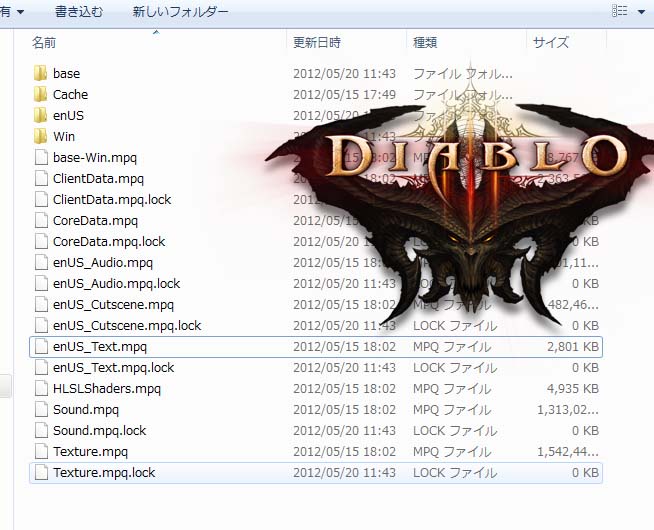This screenshot has width=654, height=530.
Task: Click the Win folder icon
Action: click(40, 136)
